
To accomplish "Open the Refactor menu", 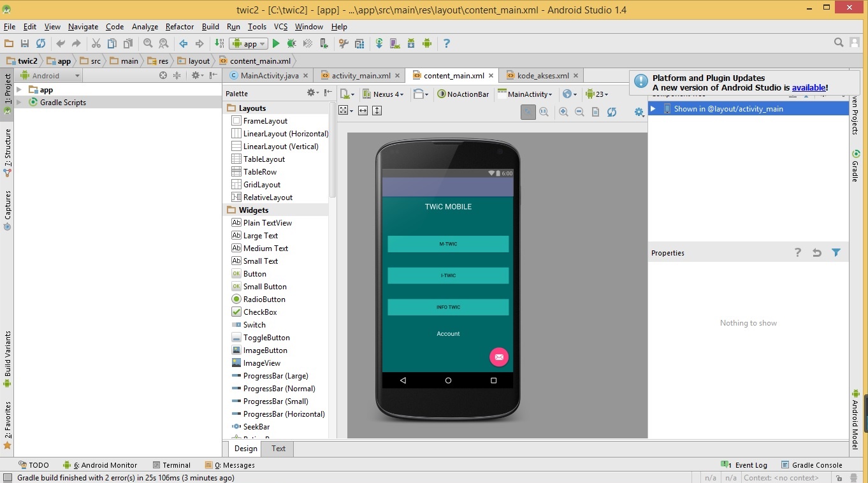I will 180,27.
